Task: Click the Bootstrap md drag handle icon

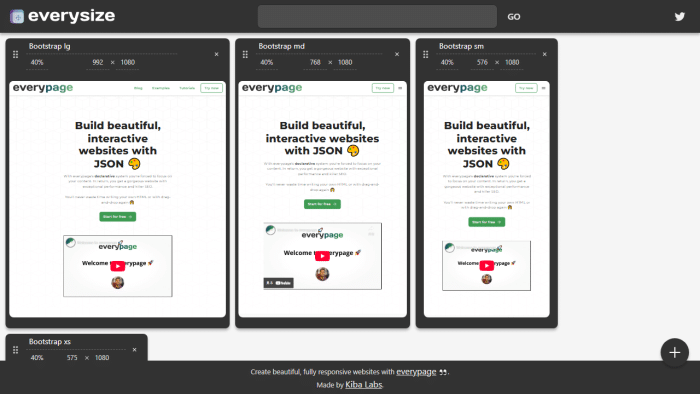Action: (245, 54)
